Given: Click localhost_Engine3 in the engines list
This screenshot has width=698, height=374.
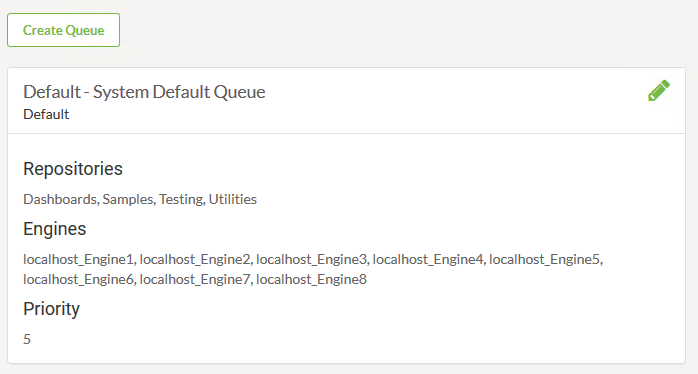Looking at the screenshot, I should 312,259.
